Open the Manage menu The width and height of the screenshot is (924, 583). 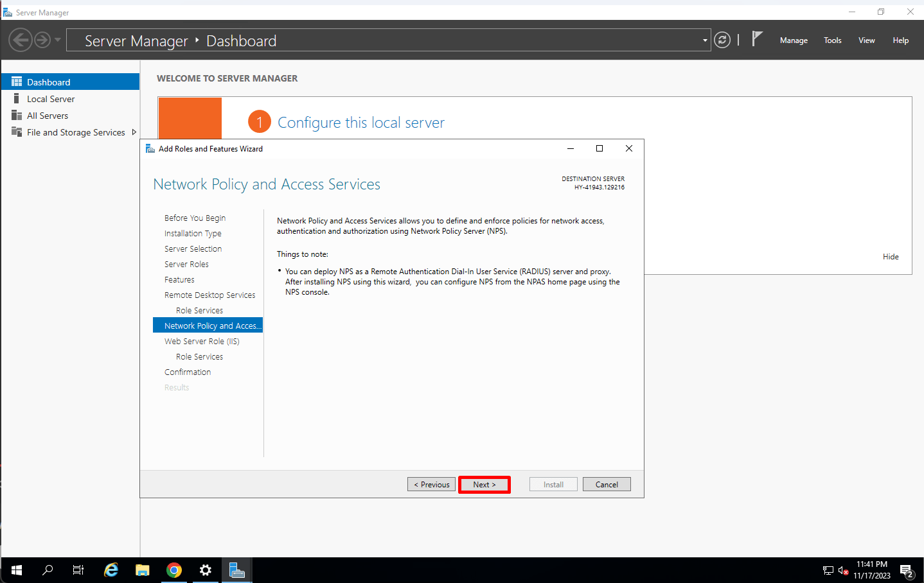click(793, 40)
